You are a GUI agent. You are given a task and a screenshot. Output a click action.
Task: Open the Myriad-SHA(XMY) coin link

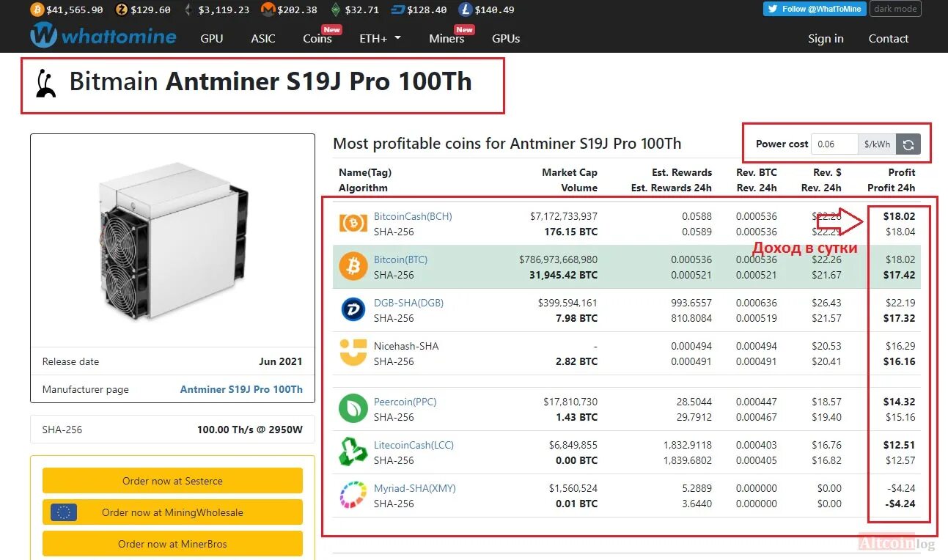(x=414, y=488)
